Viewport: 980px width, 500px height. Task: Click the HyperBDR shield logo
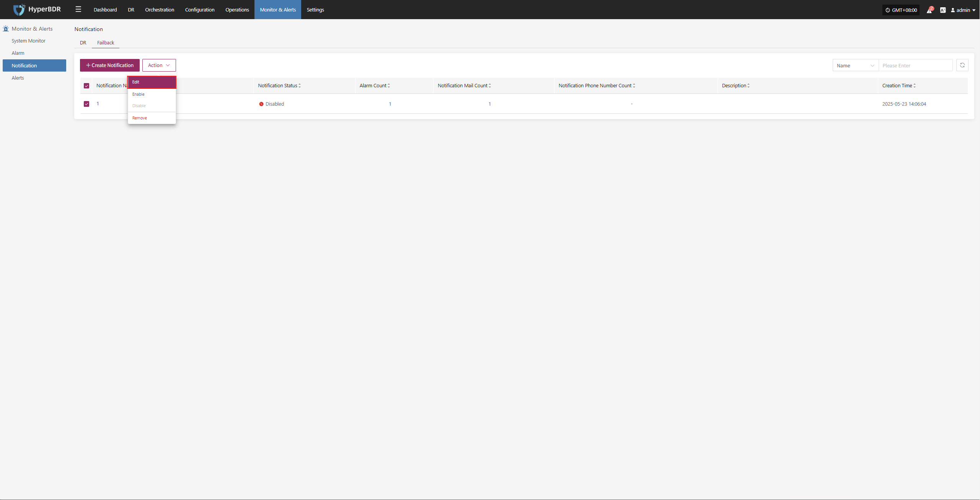pyautogui.click(x=19, y=10)
